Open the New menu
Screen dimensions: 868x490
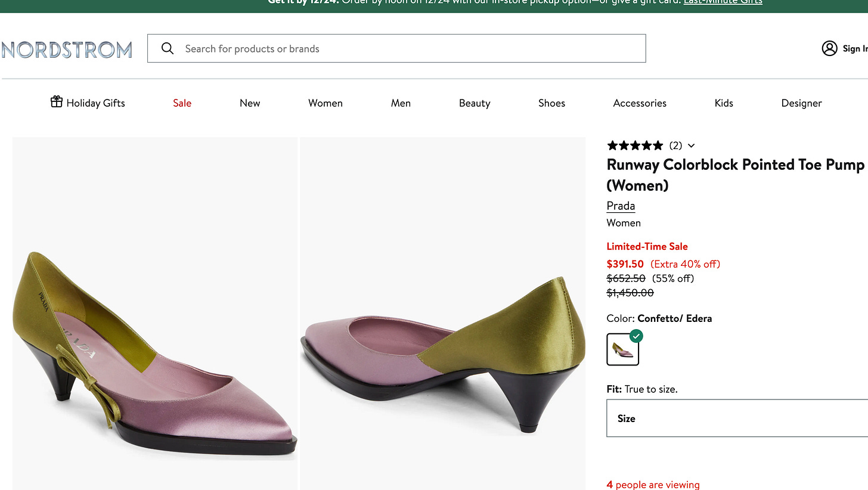pos(250,103)
